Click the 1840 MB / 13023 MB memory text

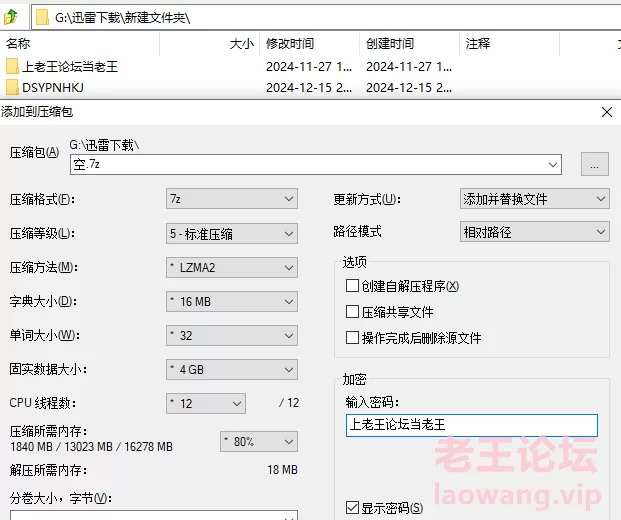[91, 447]
